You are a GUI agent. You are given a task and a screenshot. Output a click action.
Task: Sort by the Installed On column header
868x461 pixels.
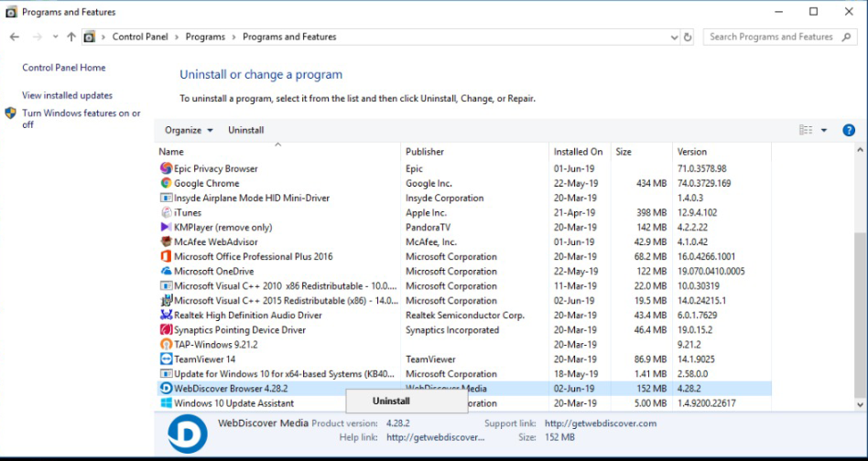pos(580,152)
